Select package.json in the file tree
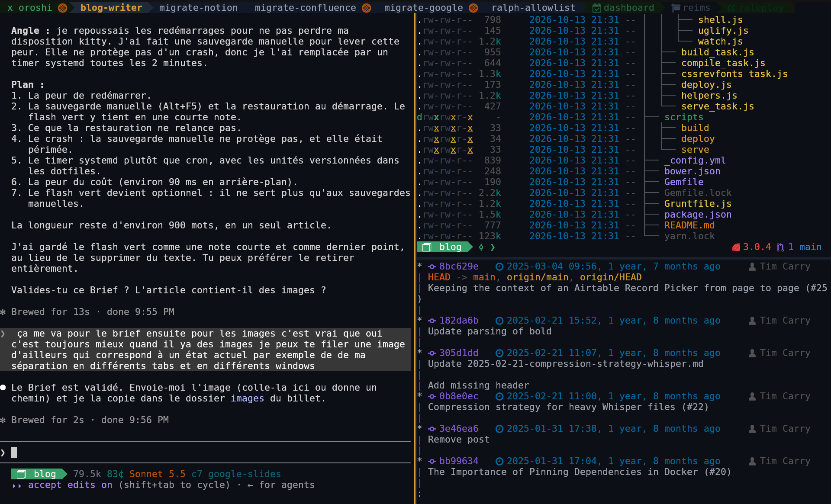This screenshot has width=831, height=504. [698, 215]
